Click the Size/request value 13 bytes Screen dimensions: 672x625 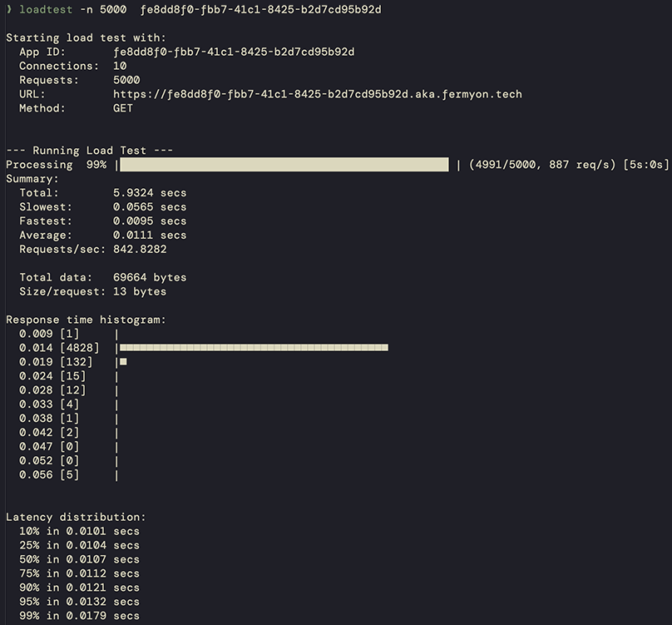[x=140, y=292]
